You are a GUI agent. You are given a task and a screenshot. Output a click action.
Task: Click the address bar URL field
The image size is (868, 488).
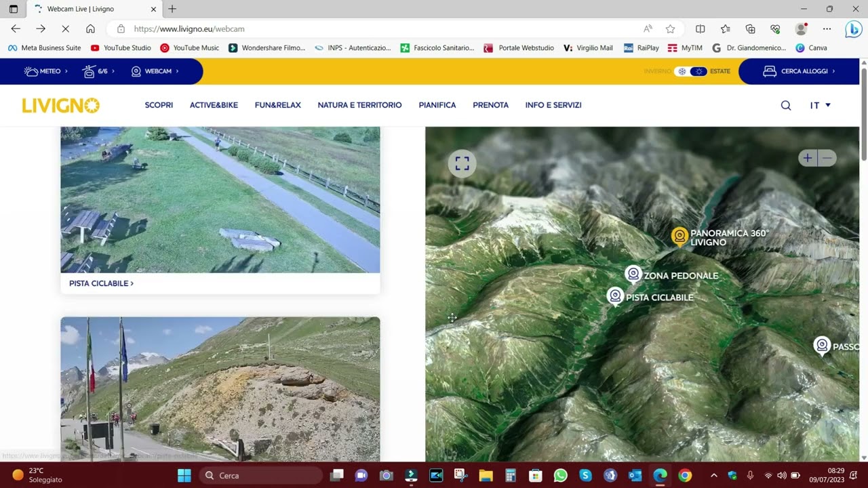pos(380,29)
